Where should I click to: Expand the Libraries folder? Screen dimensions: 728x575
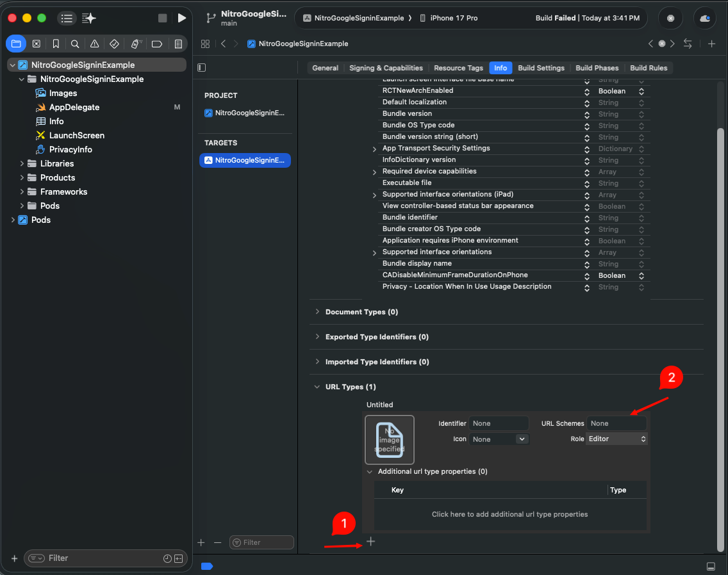[x=21, y=163]
